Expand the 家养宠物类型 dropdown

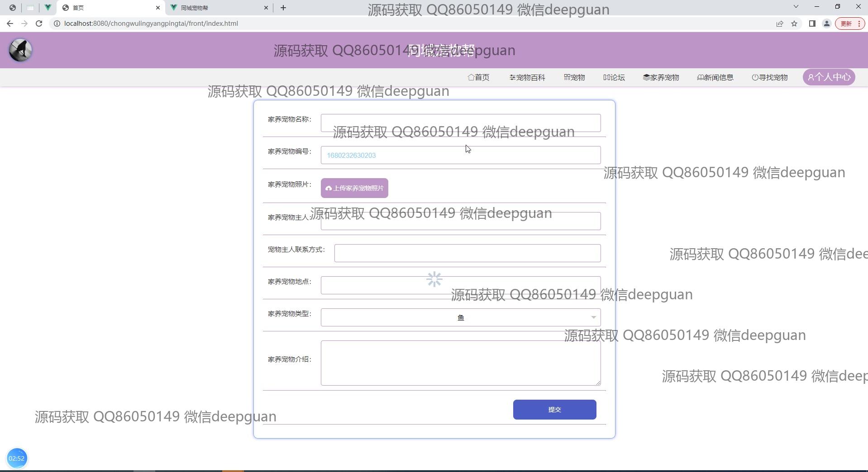click(460, 317)
